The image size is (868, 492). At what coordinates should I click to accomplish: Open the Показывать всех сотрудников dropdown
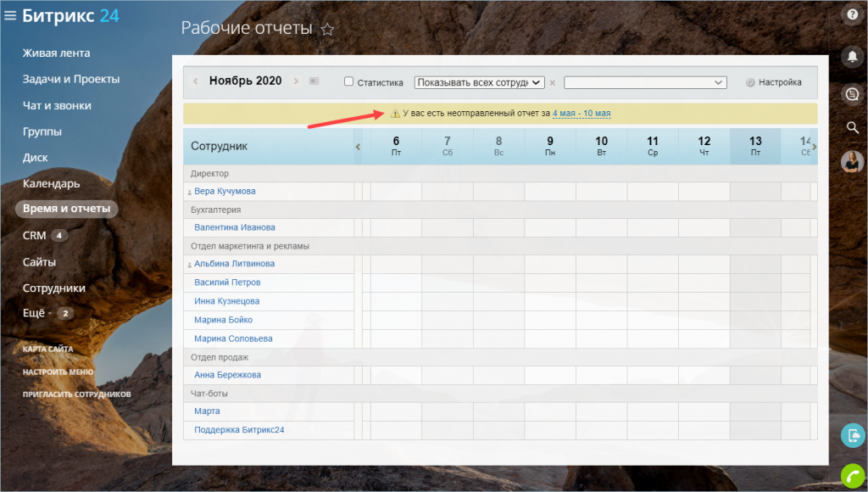(480, 82)
